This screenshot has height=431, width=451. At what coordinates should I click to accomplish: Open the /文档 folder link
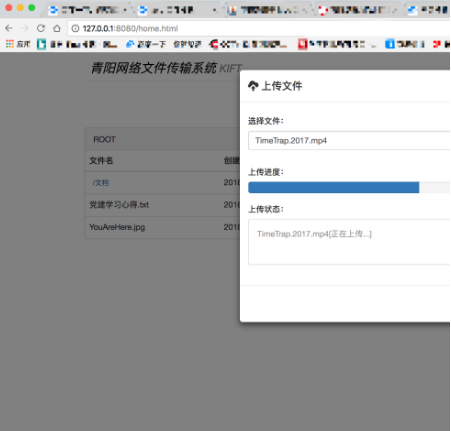point(100,183)
